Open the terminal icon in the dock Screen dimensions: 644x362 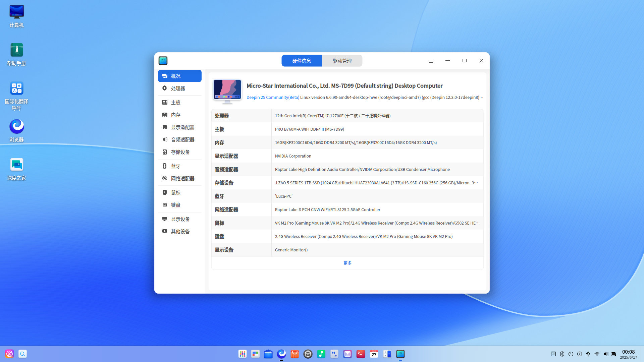(361, 354)
